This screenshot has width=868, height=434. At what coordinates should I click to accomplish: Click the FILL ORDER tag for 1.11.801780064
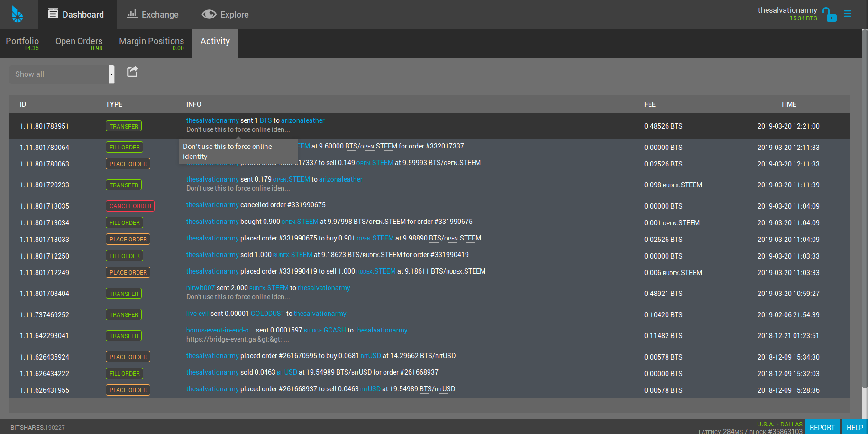point(124,147)
